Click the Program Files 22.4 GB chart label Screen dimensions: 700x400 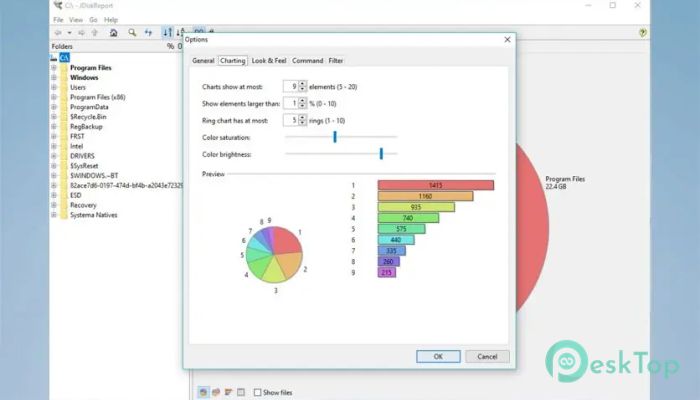coord(565,183)
